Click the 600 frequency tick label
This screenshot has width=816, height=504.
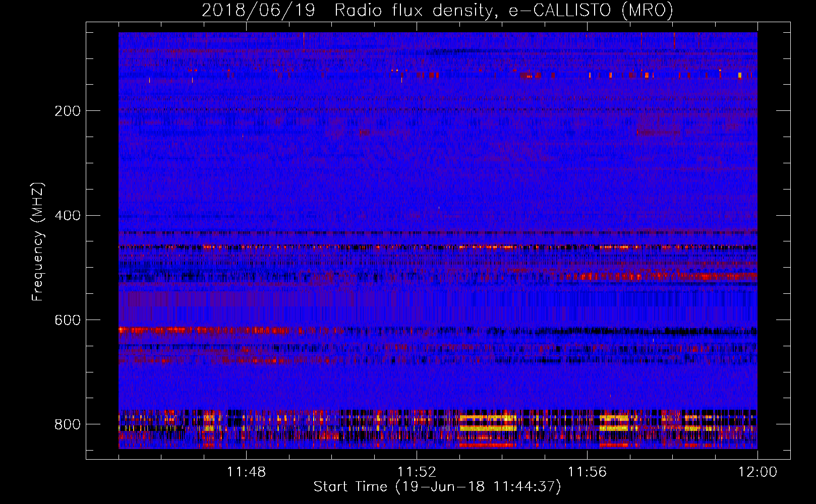click(x=68, y=320)
